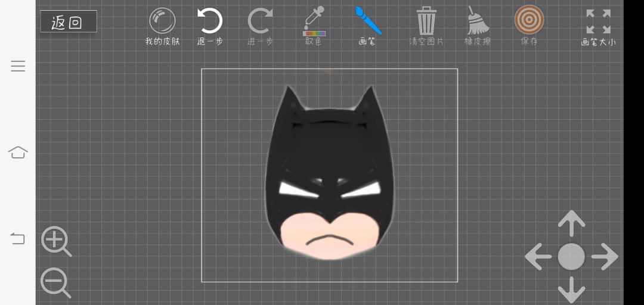Zoom in with plus magnifier

(x=56, y=241)
